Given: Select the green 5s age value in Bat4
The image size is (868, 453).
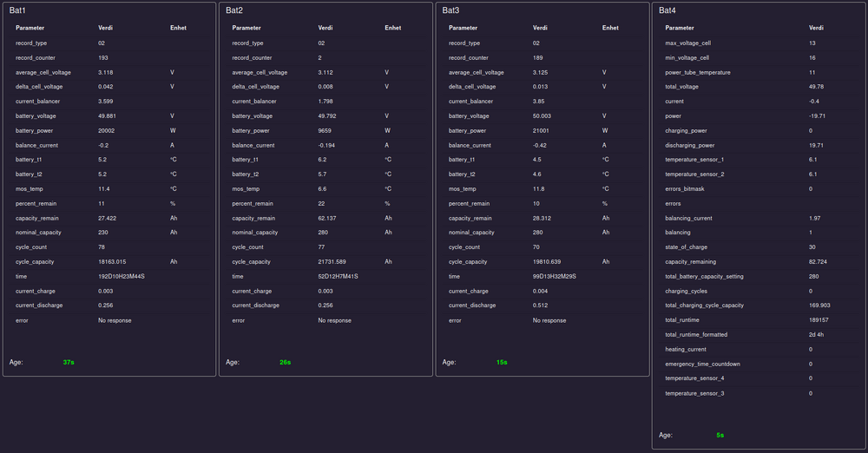Looking at the screenshot, I should coord(720,435).
